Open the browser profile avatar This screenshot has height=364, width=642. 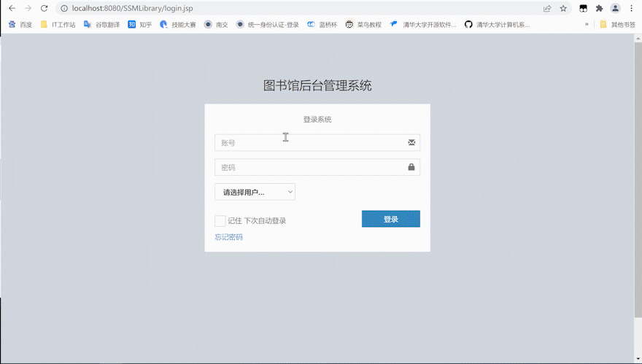[x=616, y=8]
